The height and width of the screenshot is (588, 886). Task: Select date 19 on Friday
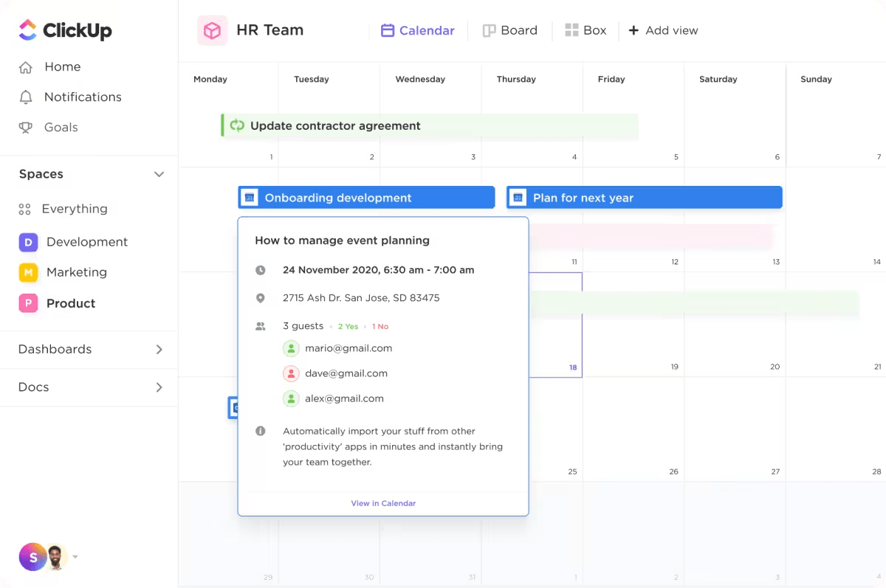click(674, 367)
